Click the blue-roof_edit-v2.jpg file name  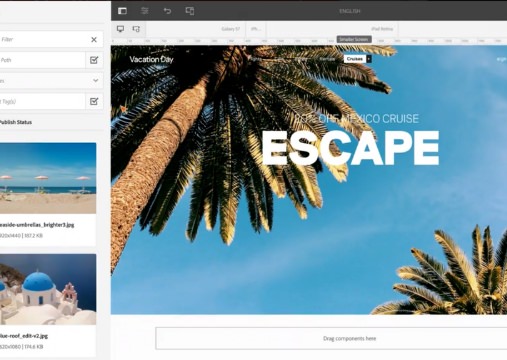(24, 336)
